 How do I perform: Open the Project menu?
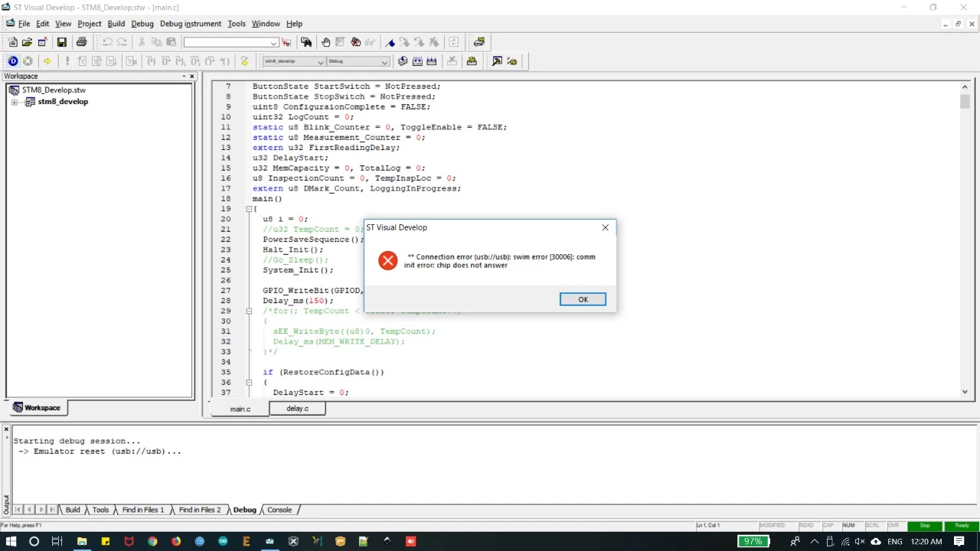click(90, 24)
